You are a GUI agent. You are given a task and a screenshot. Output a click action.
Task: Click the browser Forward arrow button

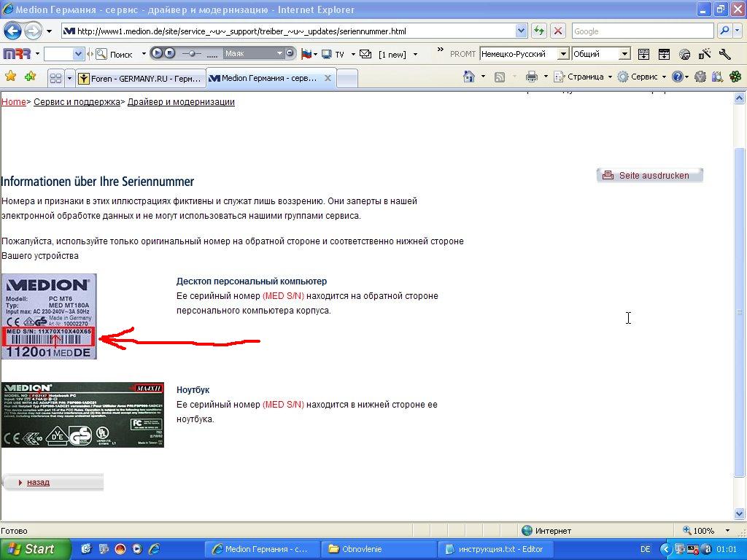click(33, 31)
